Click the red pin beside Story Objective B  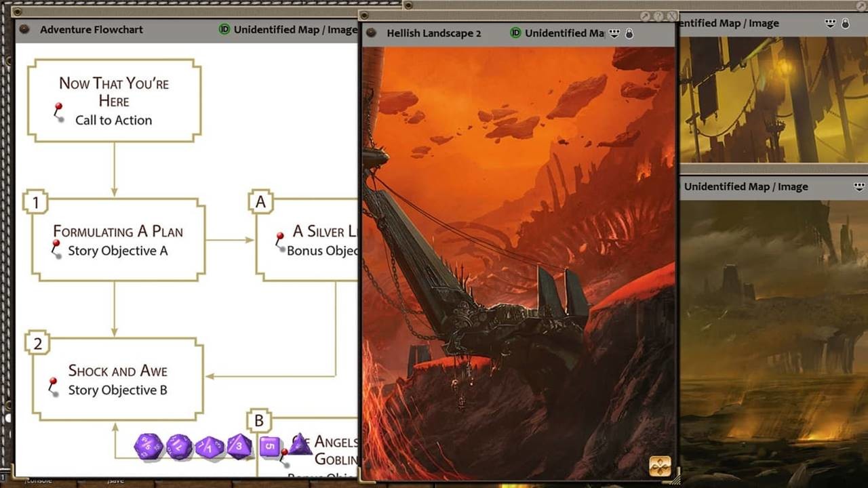point(54,380)
